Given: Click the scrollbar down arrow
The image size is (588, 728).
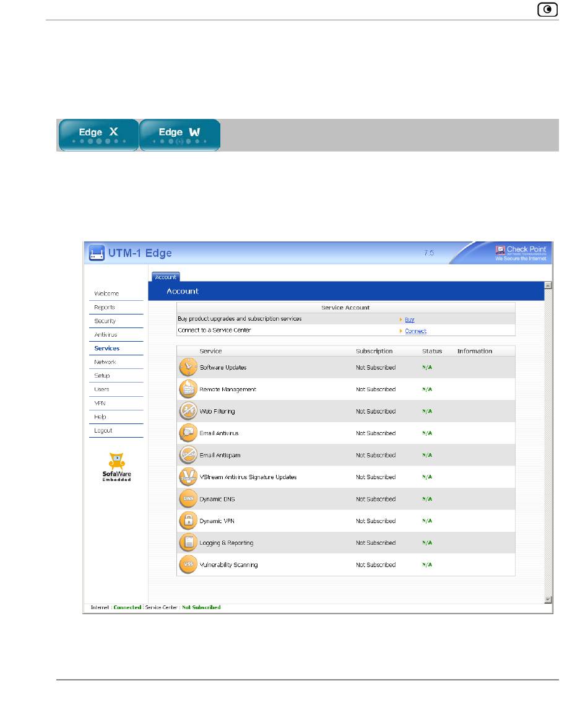Looking at the screenshot, I should tap(548, 599).
